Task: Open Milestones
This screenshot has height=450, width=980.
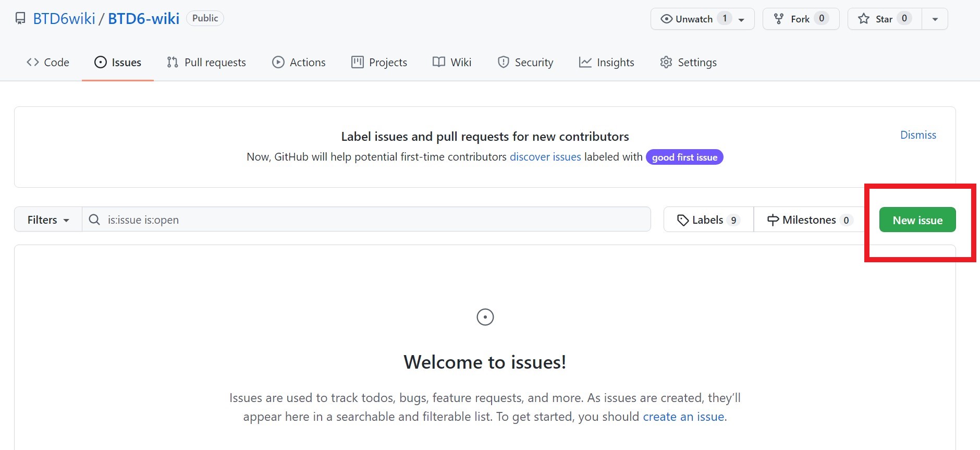Action: coord(810,220)
